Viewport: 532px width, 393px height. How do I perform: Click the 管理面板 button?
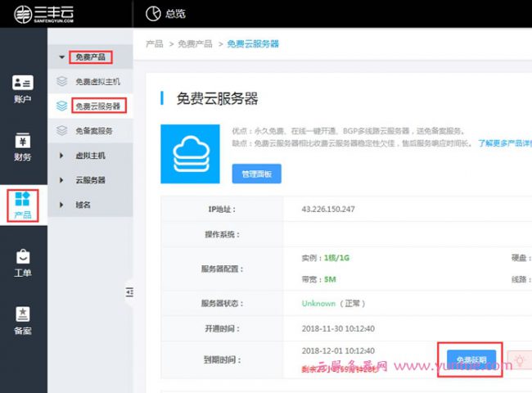[256, 174]
